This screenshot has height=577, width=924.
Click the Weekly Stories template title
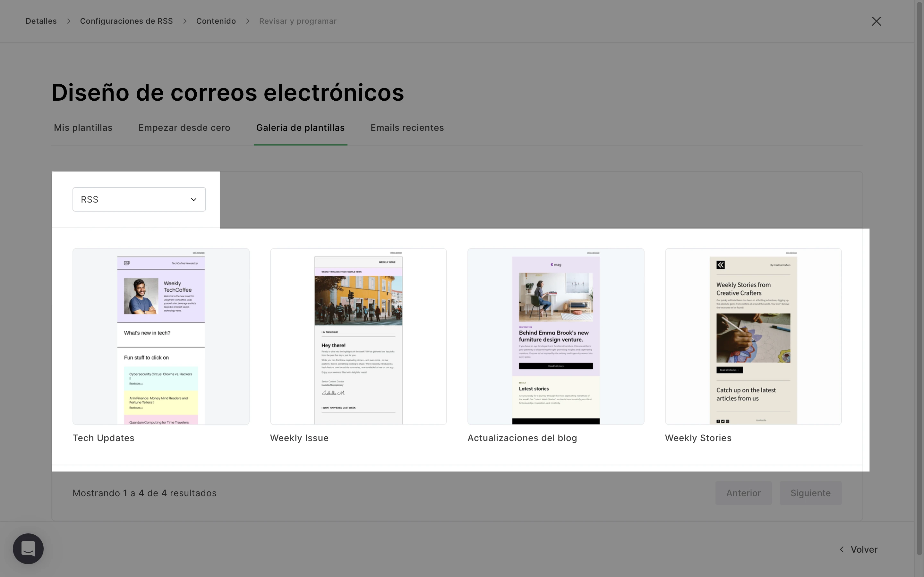(x=698, y=438)
